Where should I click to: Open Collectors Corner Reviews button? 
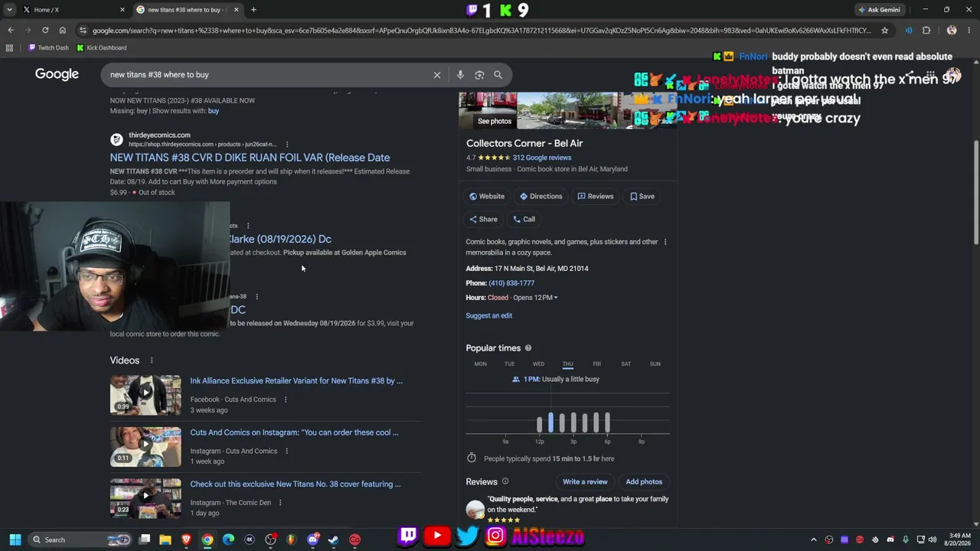596,197
